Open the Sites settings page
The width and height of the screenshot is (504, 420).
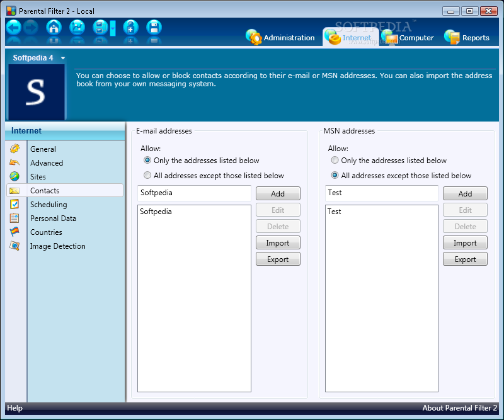38,177
